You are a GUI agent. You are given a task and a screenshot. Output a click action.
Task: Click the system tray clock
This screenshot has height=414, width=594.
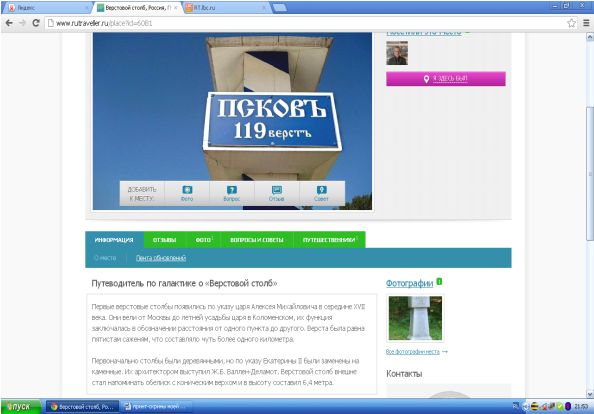581,407
